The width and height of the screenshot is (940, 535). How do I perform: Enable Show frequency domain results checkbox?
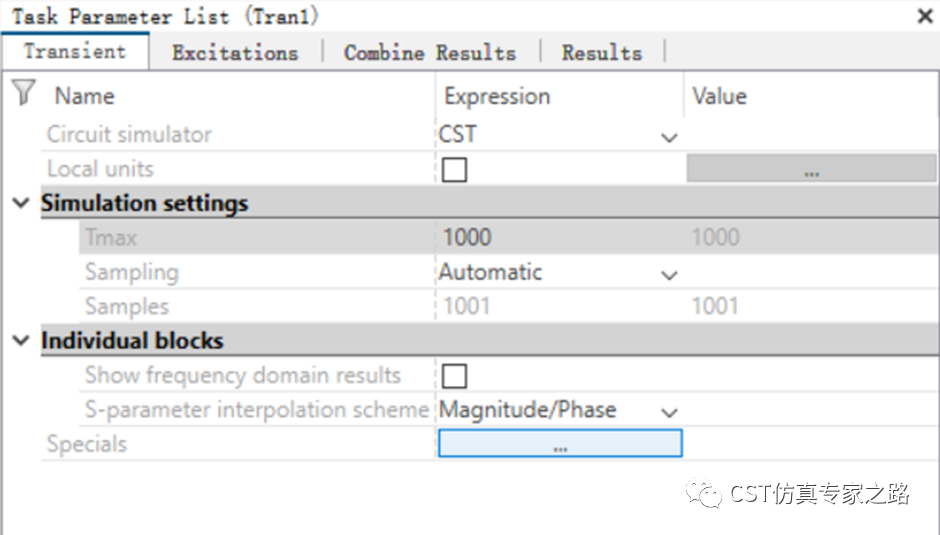454,376
